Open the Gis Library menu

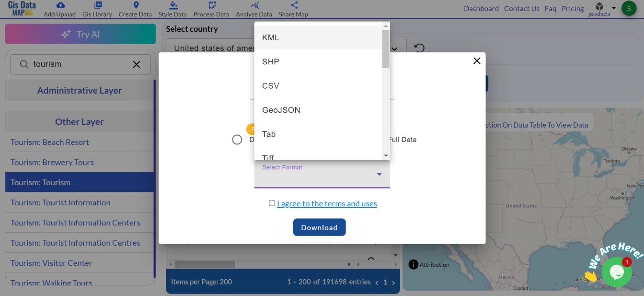pos(97,9)
